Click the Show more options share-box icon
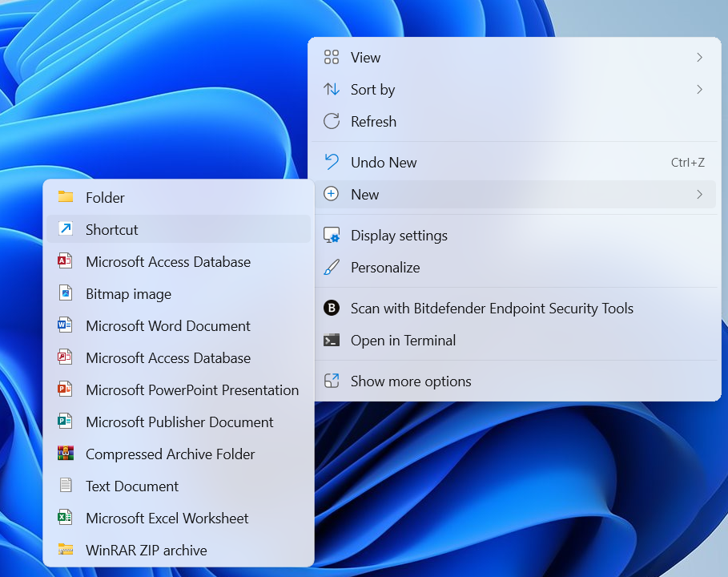The width and height of the screenshot is (728, 577). [332, 381]
